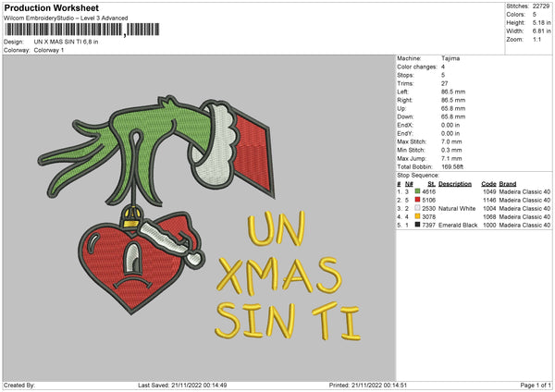Viewport: 555px width, 392px height.
Task: Select the 'Emerald Black' description
Action: 458,225
